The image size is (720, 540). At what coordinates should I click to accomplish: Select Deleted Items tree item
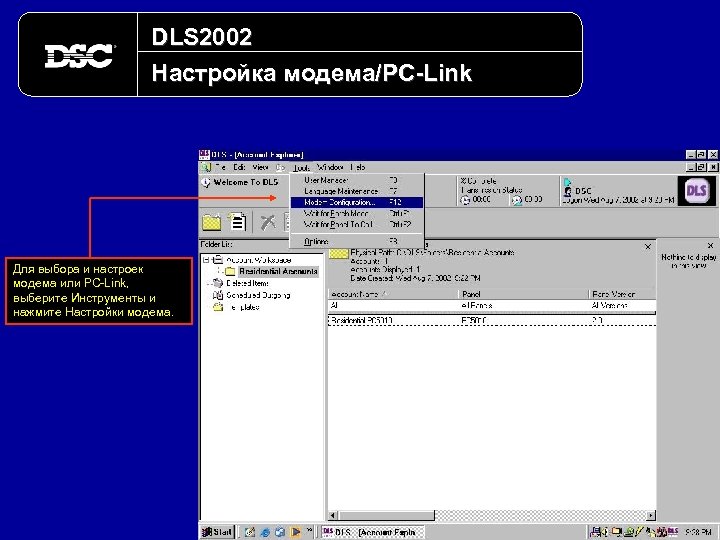(248, 283)
